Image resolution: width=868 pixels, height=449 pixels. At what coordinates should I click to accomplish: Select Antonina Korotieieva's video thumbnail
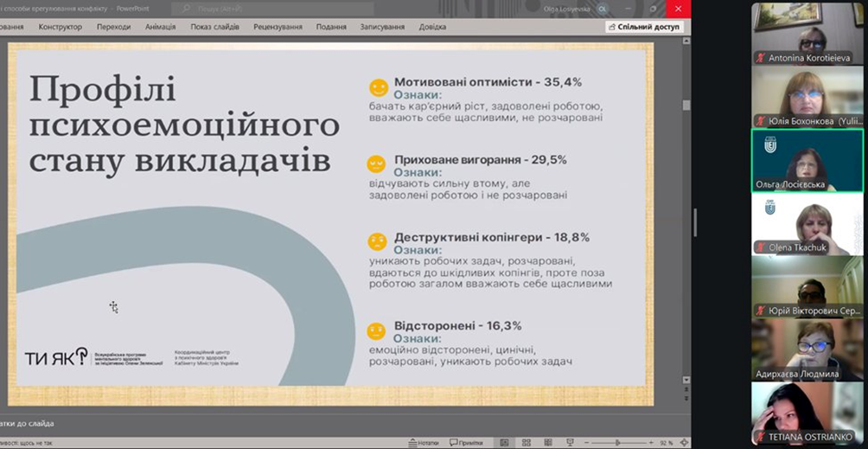807,33
